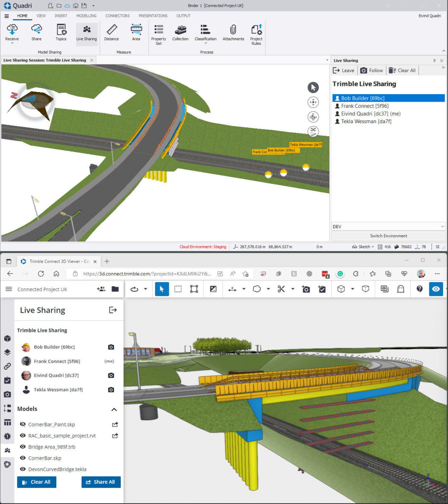Screen dimensions: 448x504
Task: Click the blue Clear All button in Trimble Connect
Action: pyautogui.click(x=37, y=482)
